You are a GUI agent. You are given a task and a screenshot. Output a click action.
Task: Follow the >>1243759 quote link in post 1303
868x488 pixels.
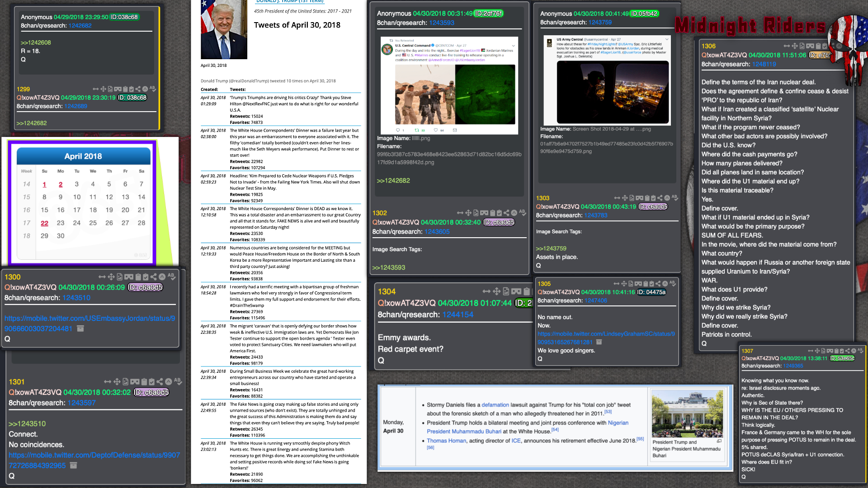[x=551, y=249]
